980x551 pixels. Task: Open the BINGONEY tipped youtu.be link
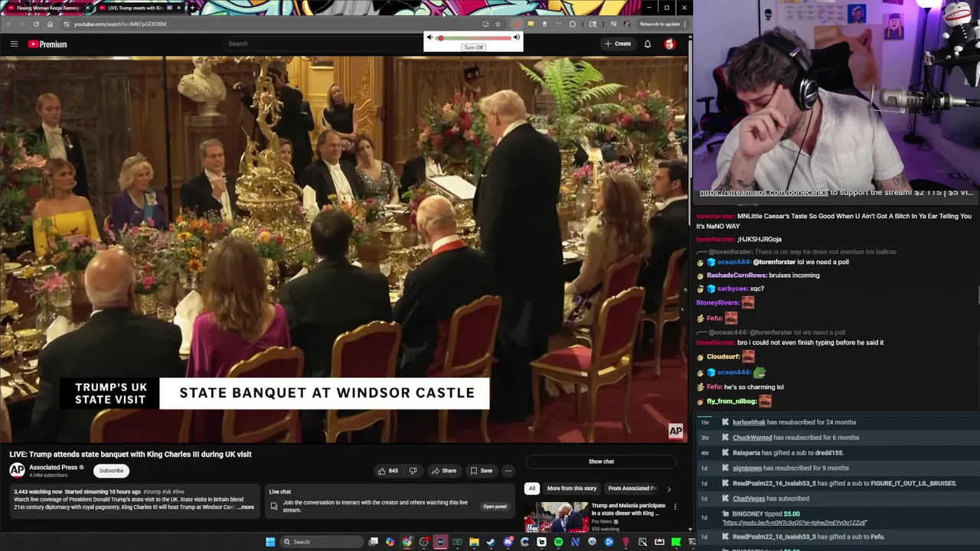(x=795, y=523)
